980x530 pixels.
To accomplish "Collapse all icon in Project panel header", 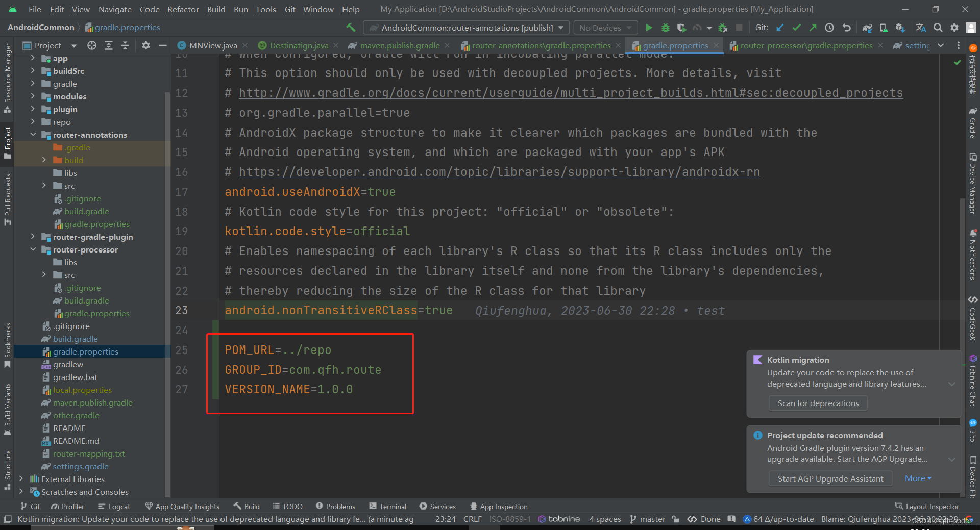I will [125, 45].
